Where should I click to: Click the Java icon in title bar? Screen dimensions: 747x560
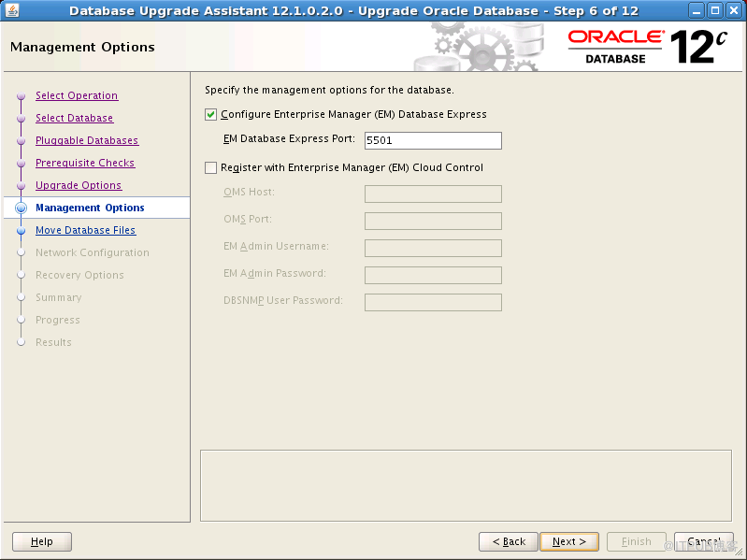[x=11, y=10]
